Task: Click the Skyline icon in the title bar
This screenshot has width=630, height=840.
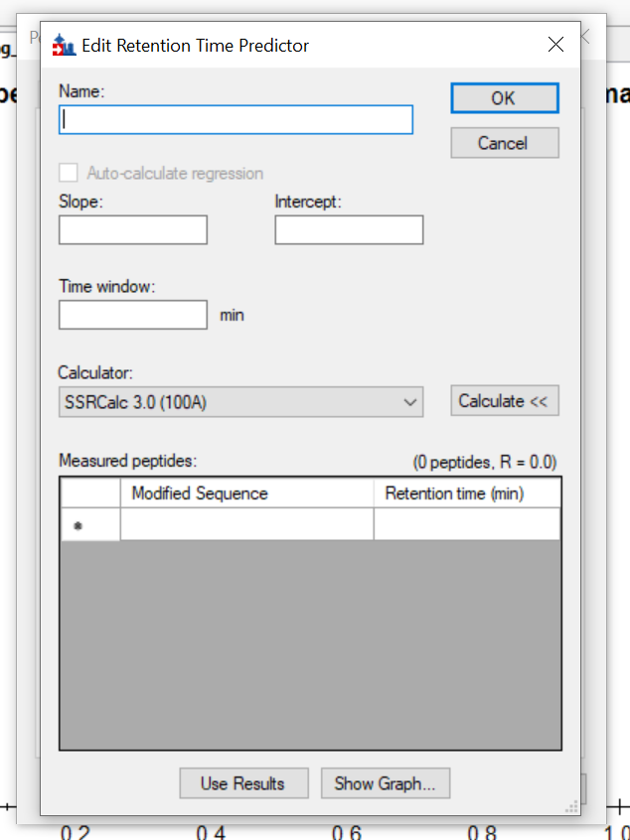Action: (64, 45)
